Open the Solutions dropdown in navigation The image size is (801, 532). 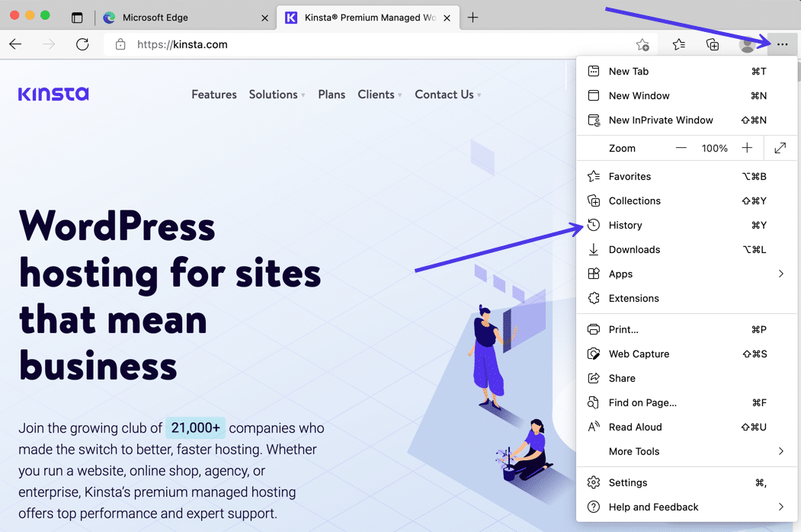tap(277, 95)
